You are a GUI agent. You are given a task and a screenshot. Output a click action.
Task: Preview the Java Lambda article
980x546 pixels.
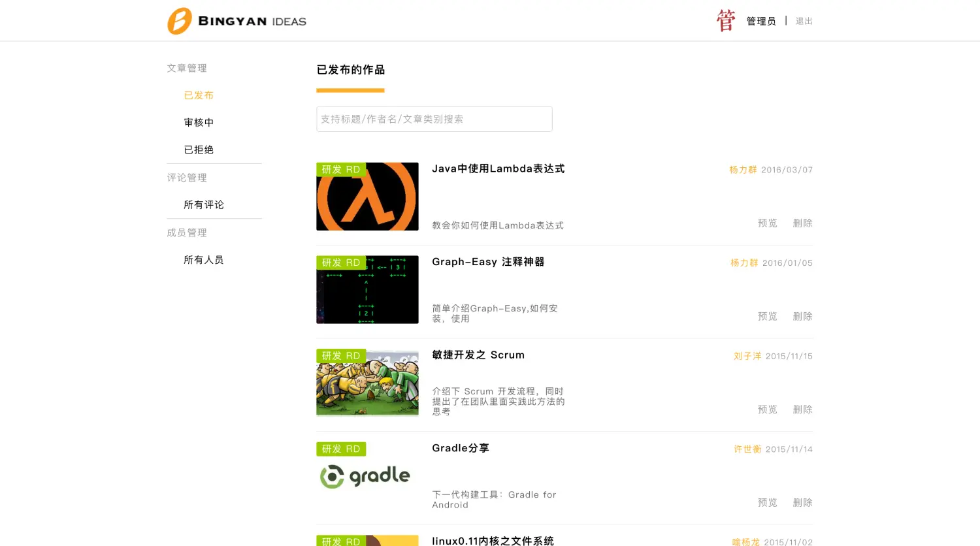tap(768, 223)
